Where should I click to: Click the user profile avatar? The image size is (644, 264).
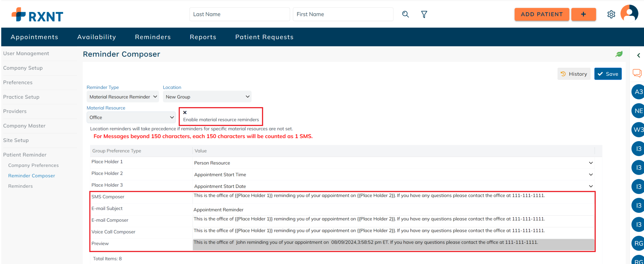[629, 13]
